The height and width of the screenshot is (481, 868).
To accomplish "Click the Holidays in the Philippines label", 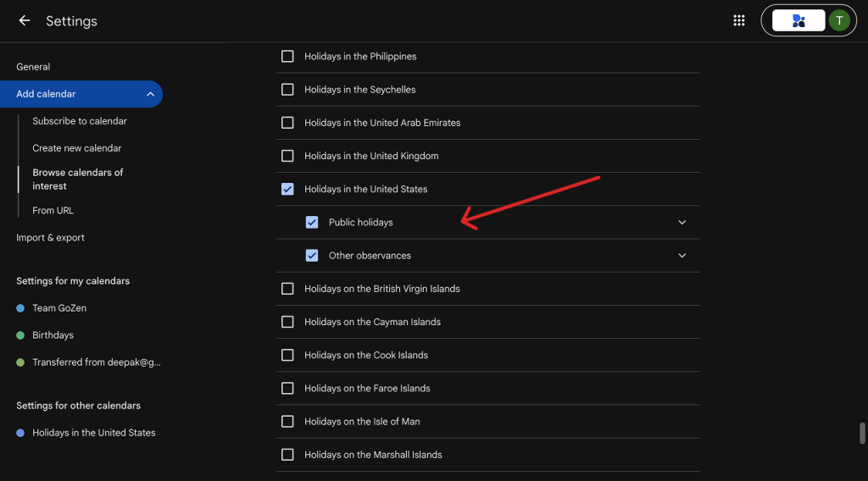I will click(360, 57).
